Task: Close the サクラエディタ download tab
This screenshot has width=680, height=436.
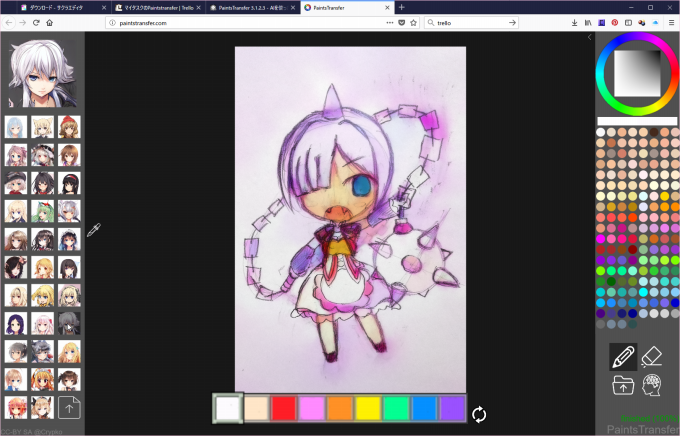Action: coord(104,7)
